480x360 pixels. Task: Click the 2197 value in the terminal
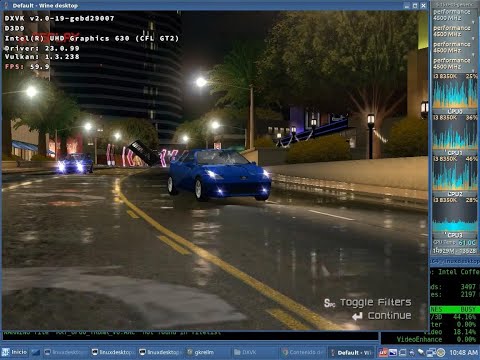[x=468, y=294]
